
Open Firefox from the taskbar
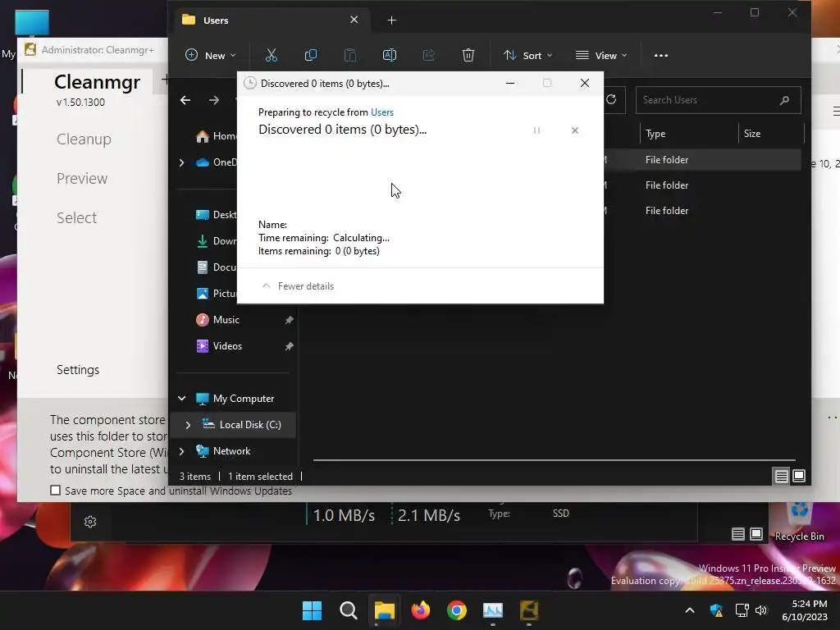pyautogui.click(x=421, y=610)
